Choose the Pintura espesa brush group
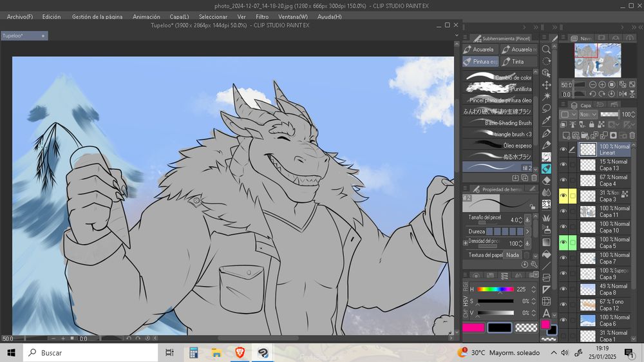Viewport: 644px width, 362px height. 480,62
